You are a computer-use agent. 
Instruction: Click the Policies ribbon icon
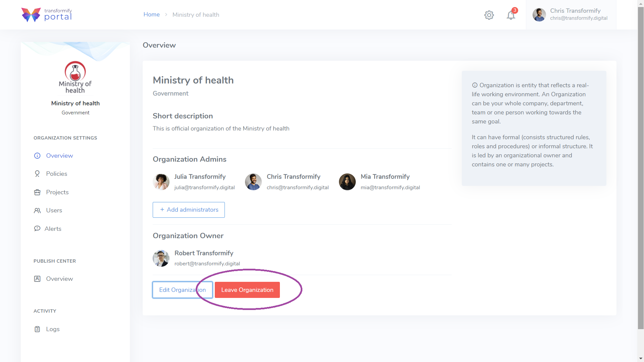coord(37,174)
